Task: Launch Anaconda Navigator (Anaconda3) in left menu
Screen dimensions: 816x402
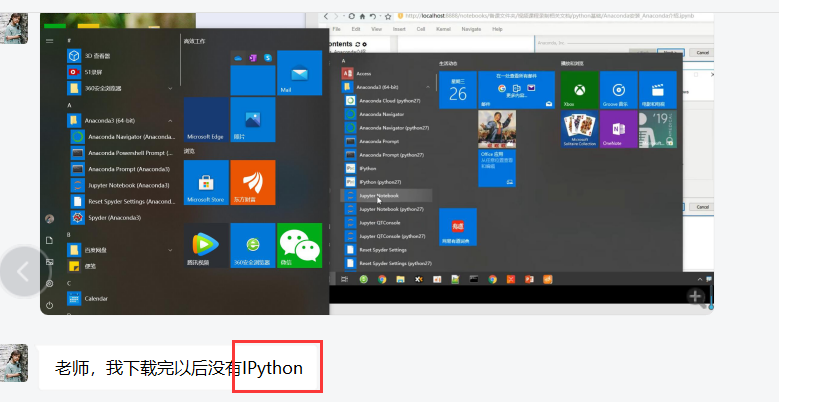Action: pyautogui.click(x=123, y=137)
